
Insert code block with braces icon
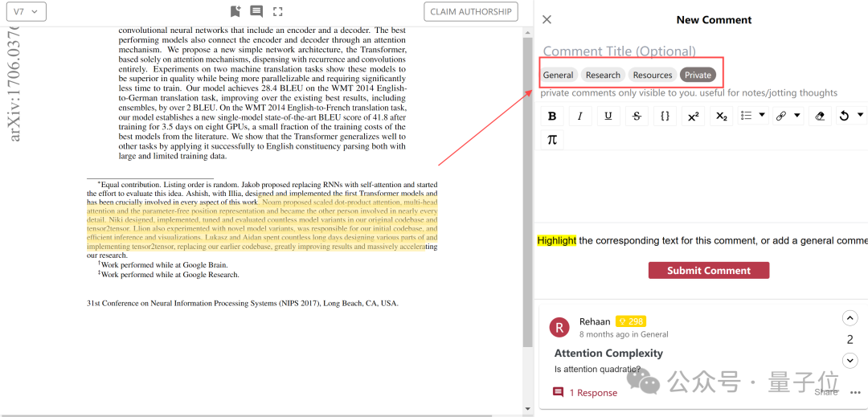tap(665, 116)
